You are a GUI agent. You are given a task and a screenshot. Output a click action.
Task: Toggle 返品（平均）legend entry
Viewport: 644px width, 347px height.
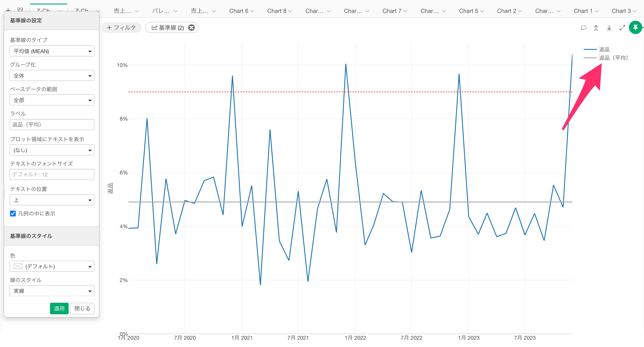tap(613, 58)
